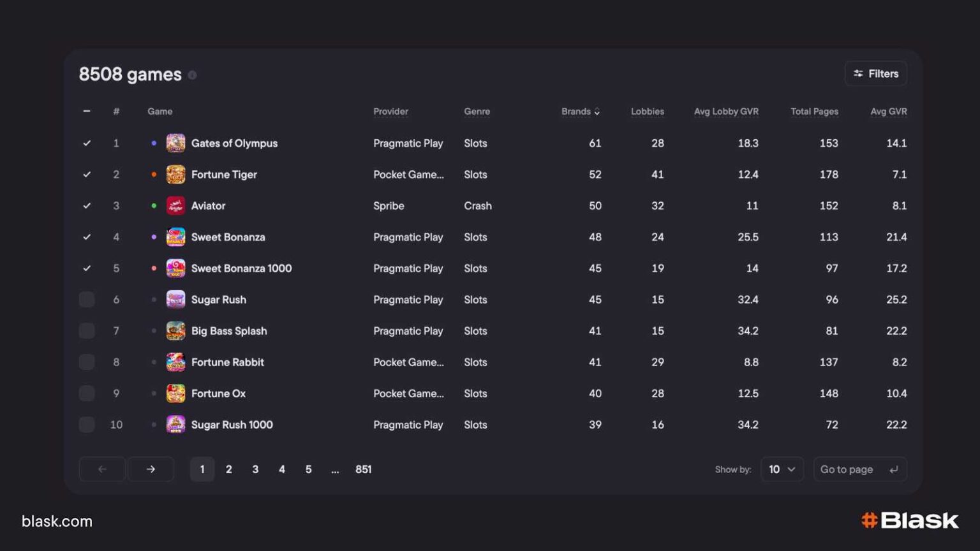The image size is (980, 551).
Task: Go to next page using the right arrow
Action: 151,469
